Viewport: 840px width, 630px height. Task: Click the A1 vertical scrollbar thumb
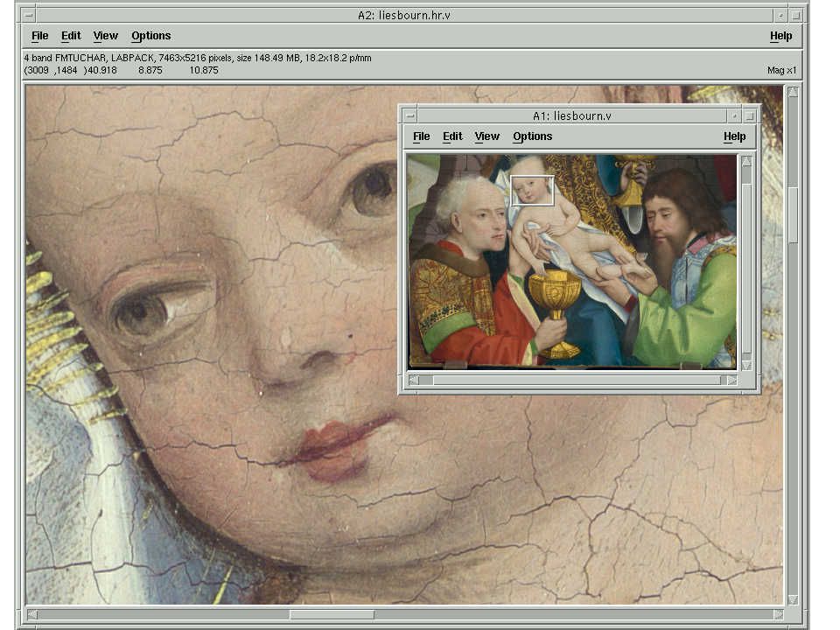coord(746,268)
